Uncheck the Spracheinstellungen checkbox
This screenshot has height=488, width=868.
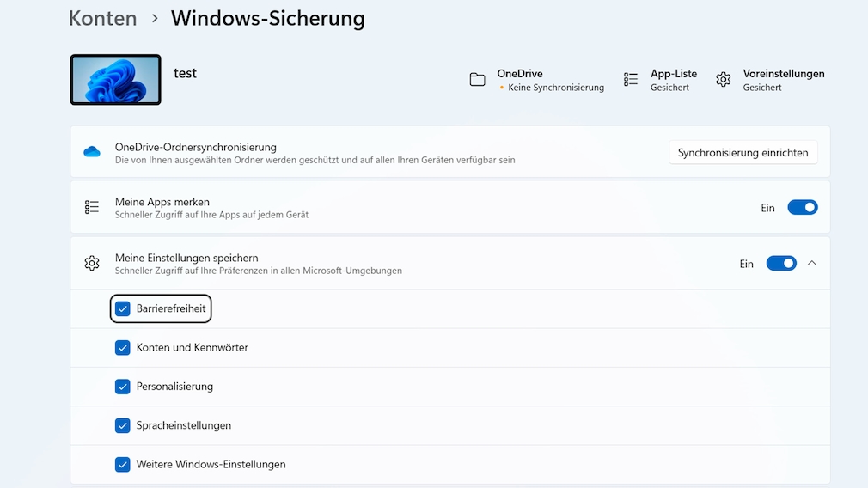pos(123,425)
